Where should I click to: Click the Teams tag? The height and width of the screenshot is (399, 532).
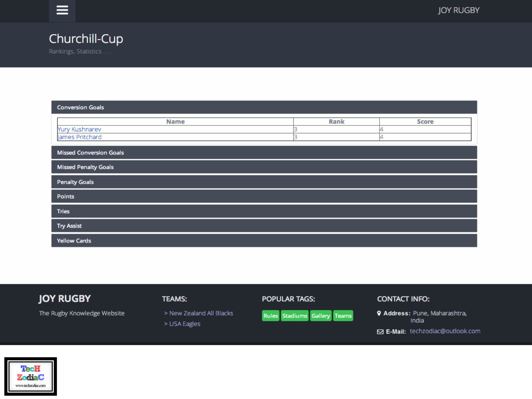tap(343, 316)
